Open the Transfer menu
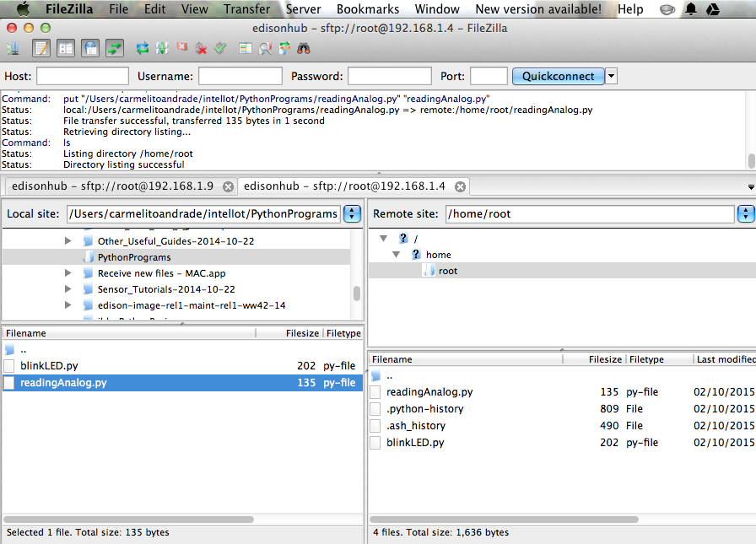The width and height of the screenshot is (756, 544). [x=246, y=8]
